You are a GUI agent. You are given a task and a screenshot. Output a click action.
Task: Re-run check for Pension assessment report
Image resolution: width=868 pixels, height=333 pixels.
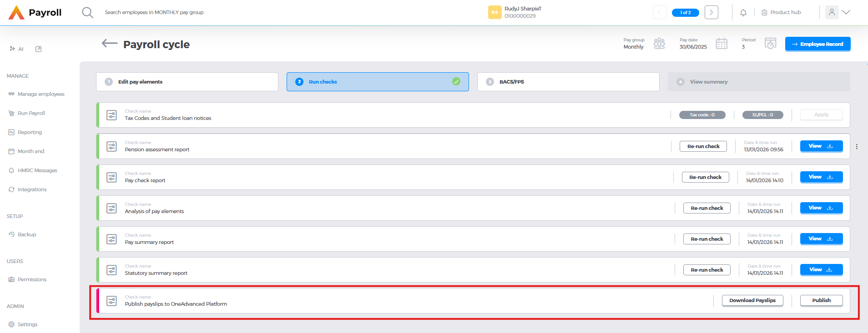(703, 146)
